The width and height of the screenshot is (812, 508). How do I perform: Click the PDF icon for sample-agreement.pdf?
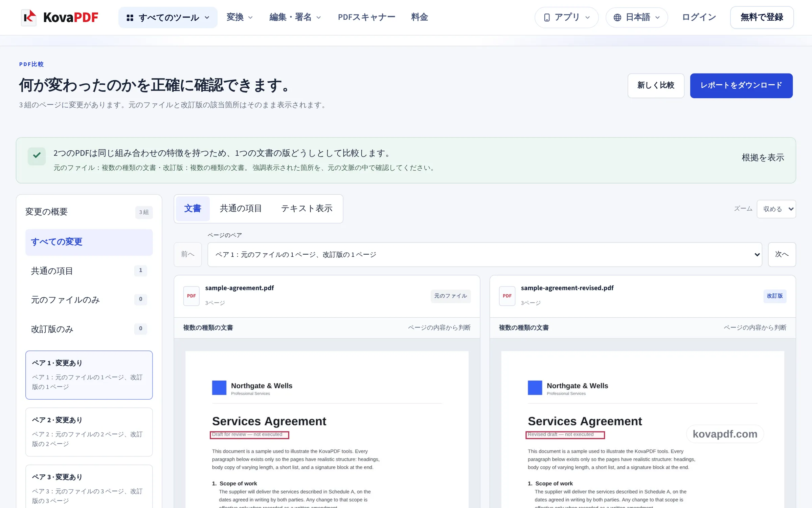(191, 296)
